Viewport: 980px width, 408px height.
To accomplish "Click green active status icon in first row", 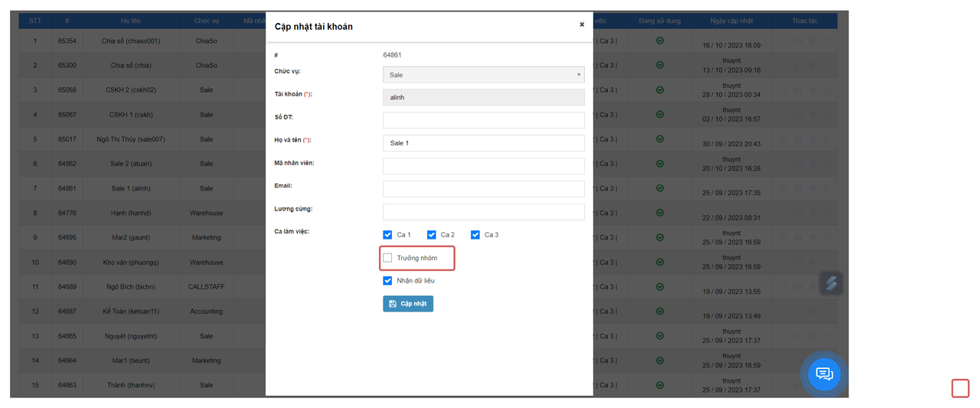I will click(660, 41).
